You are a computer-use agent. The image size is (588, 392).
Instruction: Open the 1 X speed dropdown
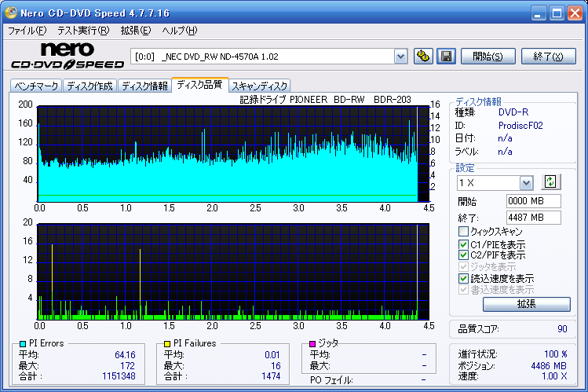pyautogui.click(x=526, y=183)
